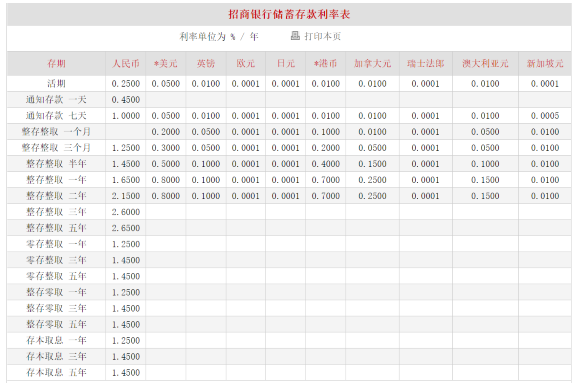Click the 2.1500 人民币 two-year rate
This screenshot has width=582, height=387.
(x=126, y=196)
